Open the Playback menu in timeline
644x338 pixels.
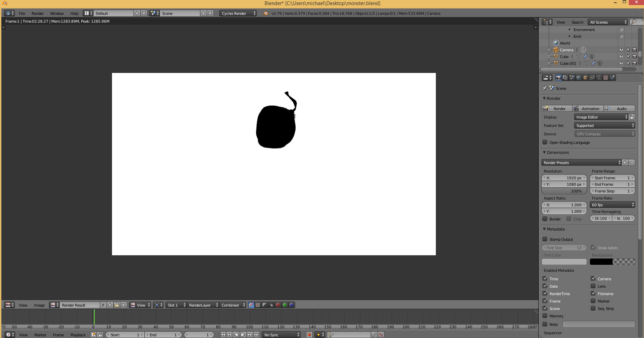point(78,335)
